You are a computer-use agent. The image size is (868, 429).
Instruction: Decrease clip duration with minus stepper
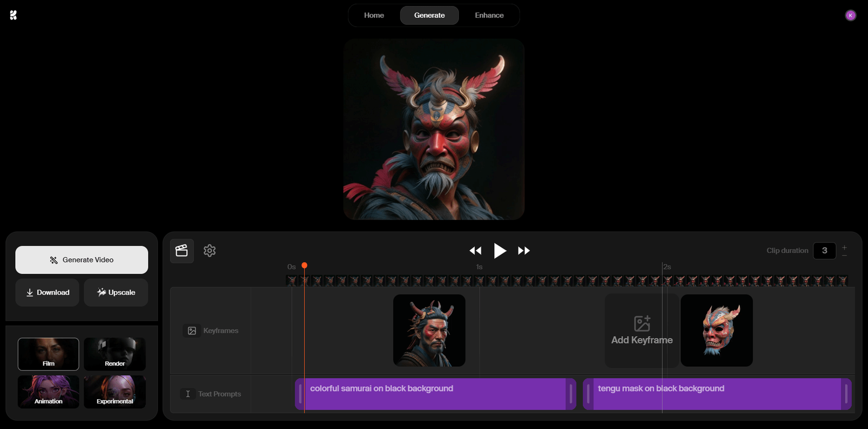tap(844, 255)
